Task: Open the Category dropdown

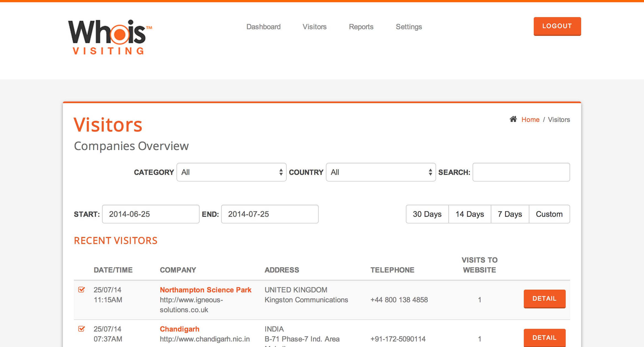Action: pos(231,172)
